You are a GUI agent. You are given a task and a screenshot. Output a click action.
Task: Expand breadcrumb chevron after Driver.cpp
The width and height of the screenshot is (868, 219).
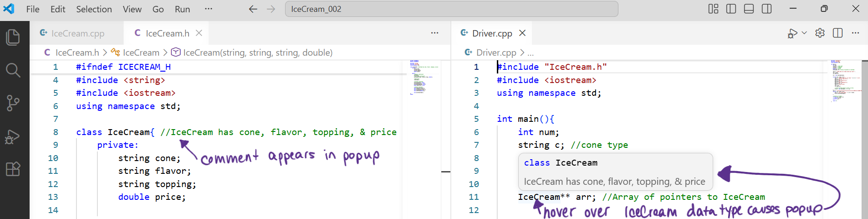(522, 52)
